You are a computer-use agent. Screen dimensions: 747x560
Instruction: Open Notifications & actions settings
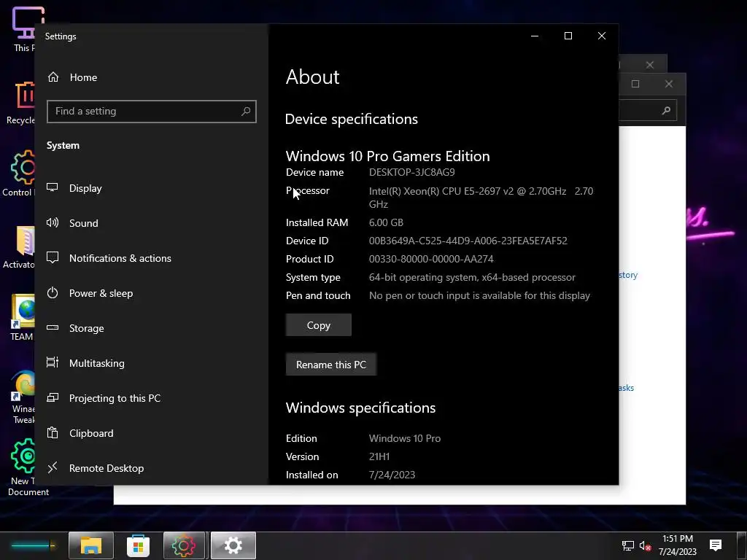pyautogui.click(x=152, y=258)
